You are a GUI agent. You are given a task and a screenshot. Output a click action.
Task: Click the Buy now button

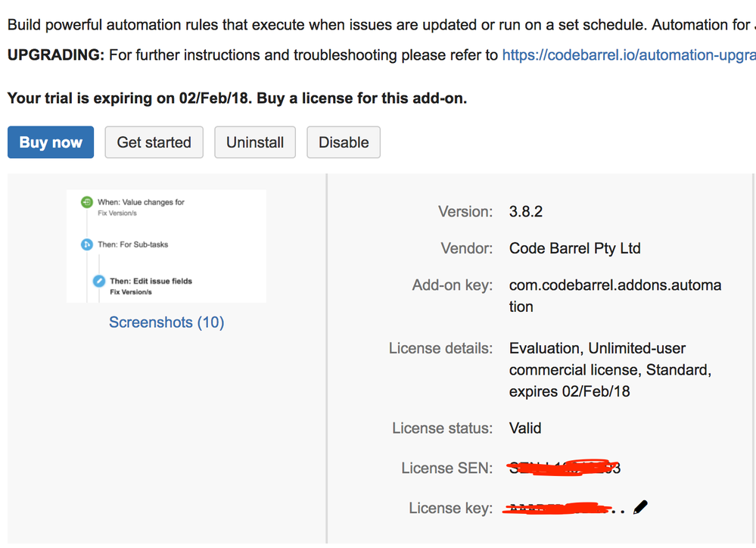pos(51,142)
